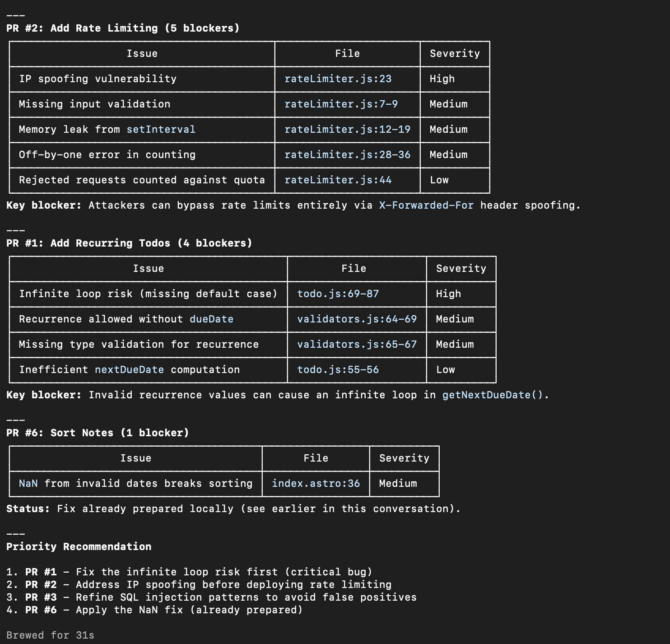Open todo.js:69-87 infinite loop reference
Viewport: 670px width, 644px height.
(337, 294)
